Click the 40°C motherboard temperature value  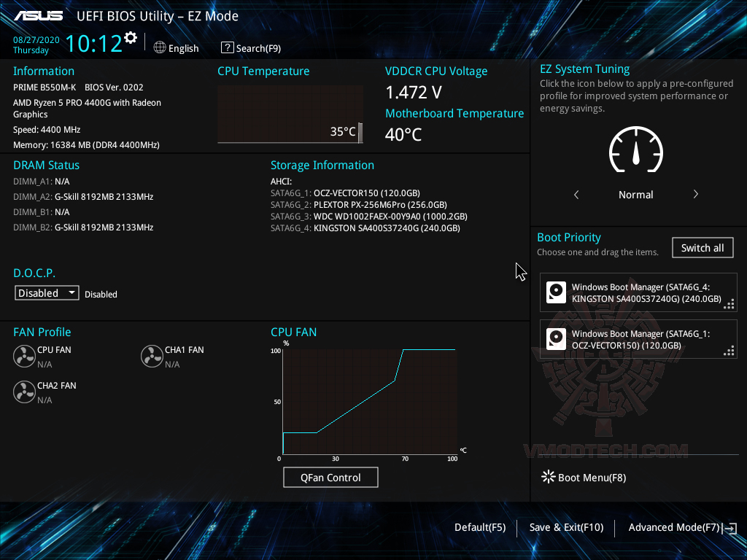(403, 135)
